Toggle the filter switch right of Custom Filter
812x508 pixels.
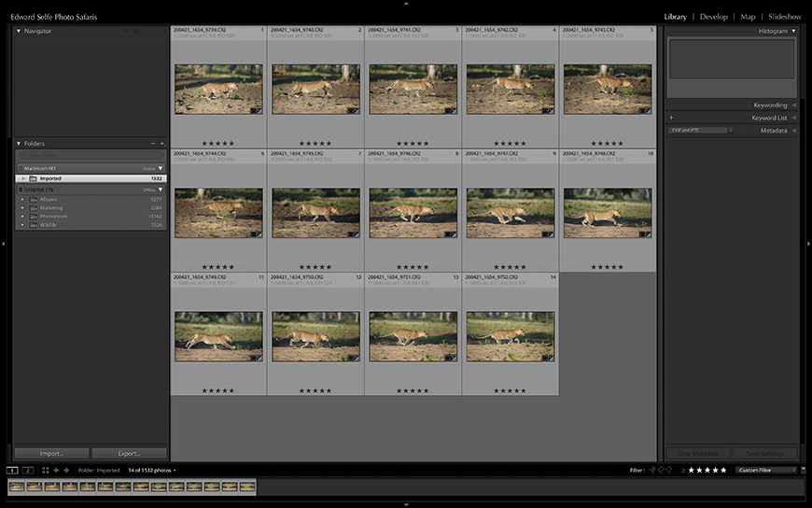tap(802, 470)
